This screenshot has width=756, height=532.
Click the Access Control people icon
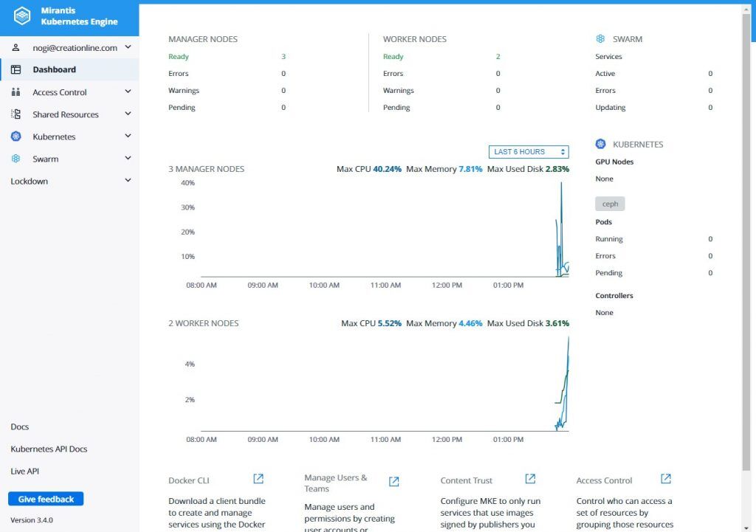pos(16,91)
